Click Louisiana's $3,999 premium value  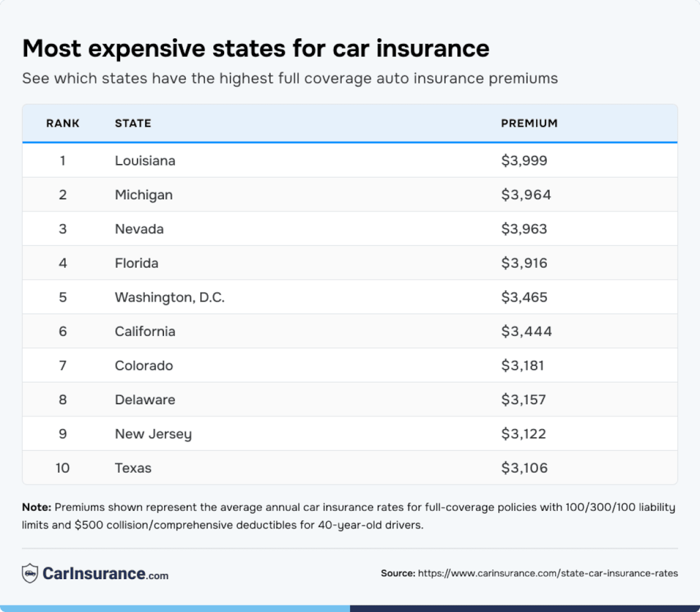pos(524,161)
